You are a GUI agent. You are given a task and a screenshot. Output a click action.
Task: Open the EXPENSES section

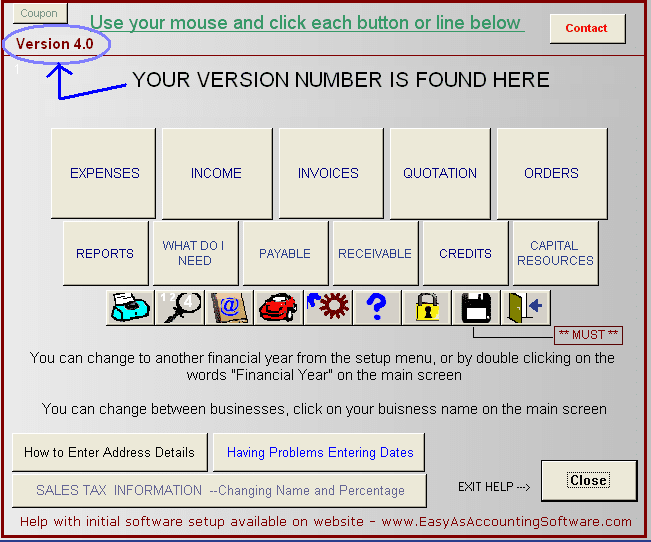104,173
